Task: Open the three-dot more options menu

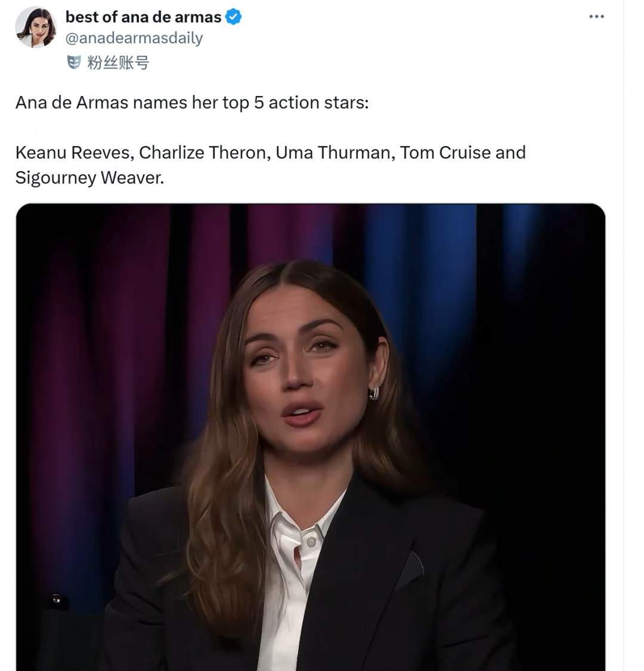Action: click(596, 17)
